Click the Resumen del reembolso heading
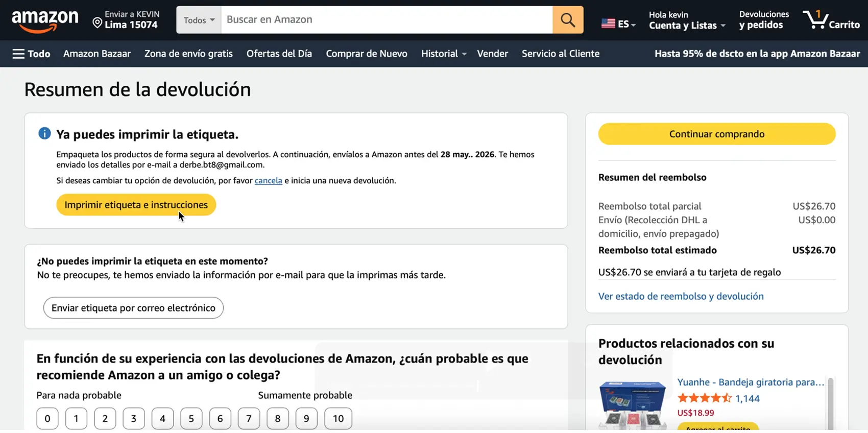 coord(653,177)
